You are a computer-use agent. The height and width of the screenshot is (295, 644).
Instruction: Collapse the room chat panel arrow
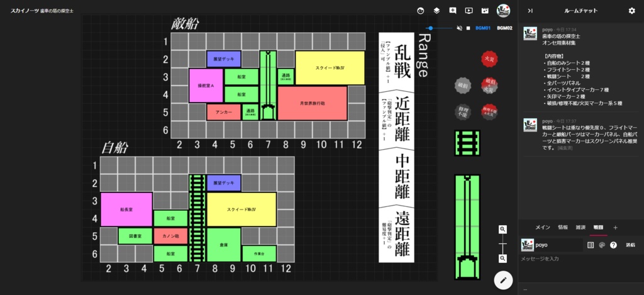[x=530, y=11]
